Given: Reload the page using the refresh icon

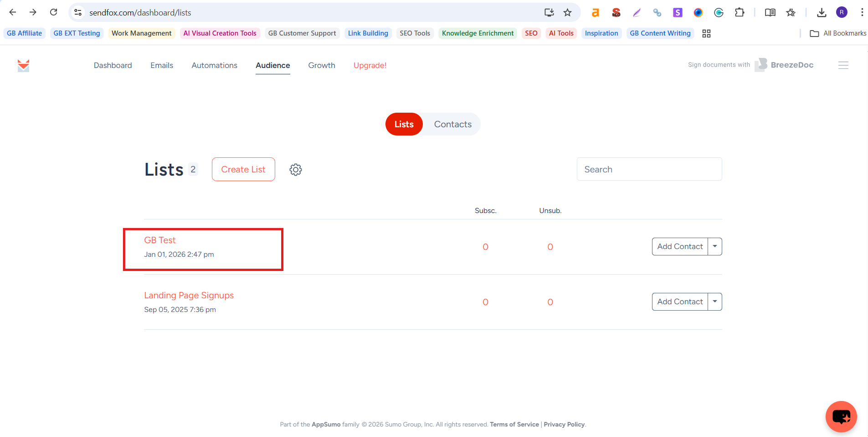Looking at the screenshot, I should click(x=54, y=12).
